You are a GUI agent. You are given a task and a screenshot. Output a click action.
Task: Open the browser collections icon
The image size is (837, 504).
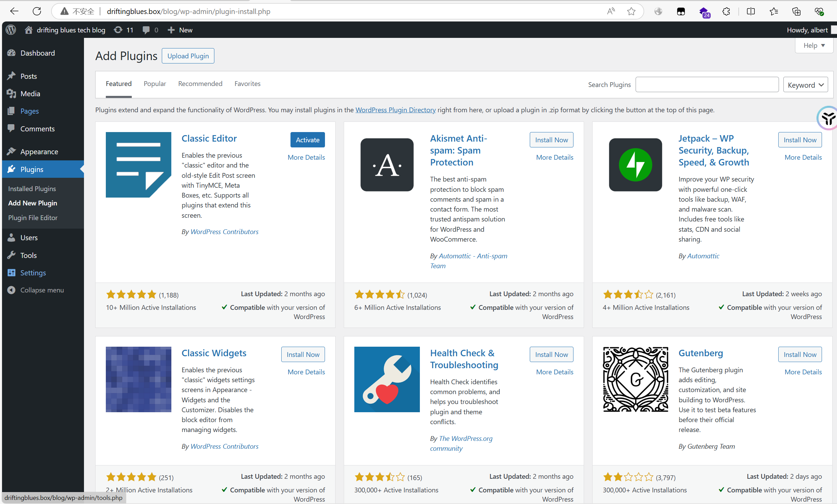pyautogui.click(x=796, y=11)
